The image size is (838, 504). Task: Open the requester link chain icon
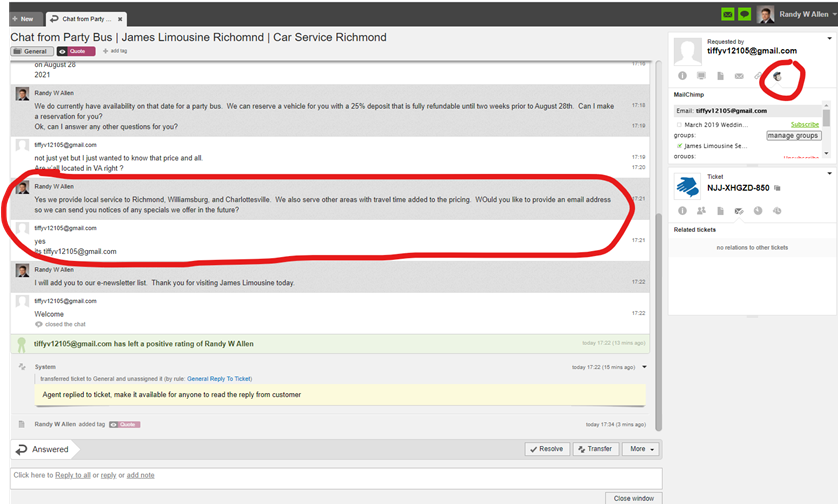[758, 76]
